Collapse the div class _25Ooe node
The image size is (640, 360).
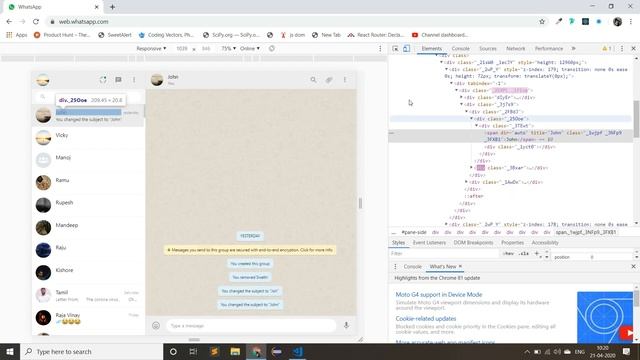(471, 119)
